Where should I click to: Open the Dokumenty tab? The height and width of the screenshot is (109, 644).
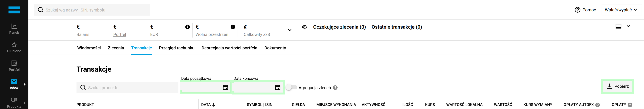point(275,48)
